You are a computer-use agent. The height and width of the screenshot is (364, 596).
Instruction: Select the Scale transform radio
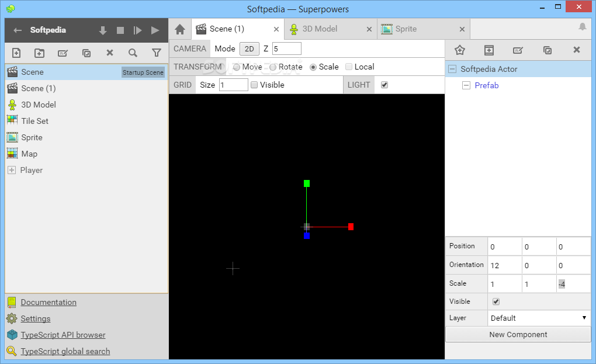[x=313, y=67]
